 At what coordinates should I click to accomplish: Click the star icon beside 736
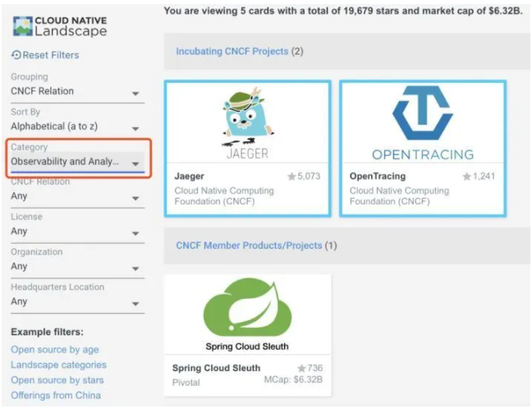coord(301,368)
